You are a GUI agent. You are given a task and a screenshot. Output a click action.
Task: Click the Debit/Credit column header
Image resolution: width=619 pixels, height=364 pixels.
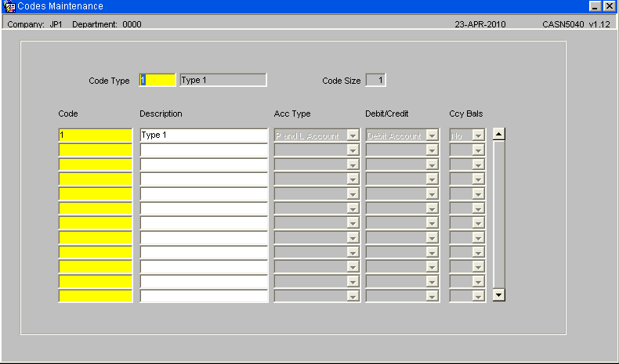(x=387, y=114)
